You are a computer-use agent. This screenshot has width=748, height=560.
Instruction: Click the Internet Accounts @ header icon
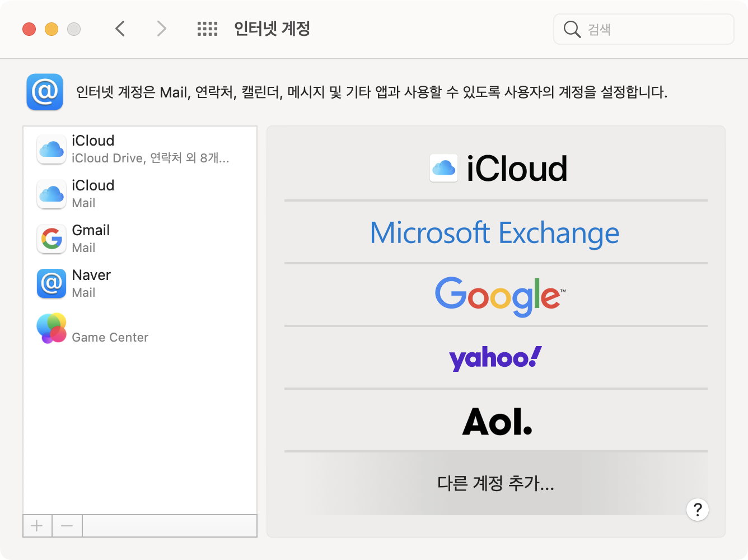coord(45,92)
